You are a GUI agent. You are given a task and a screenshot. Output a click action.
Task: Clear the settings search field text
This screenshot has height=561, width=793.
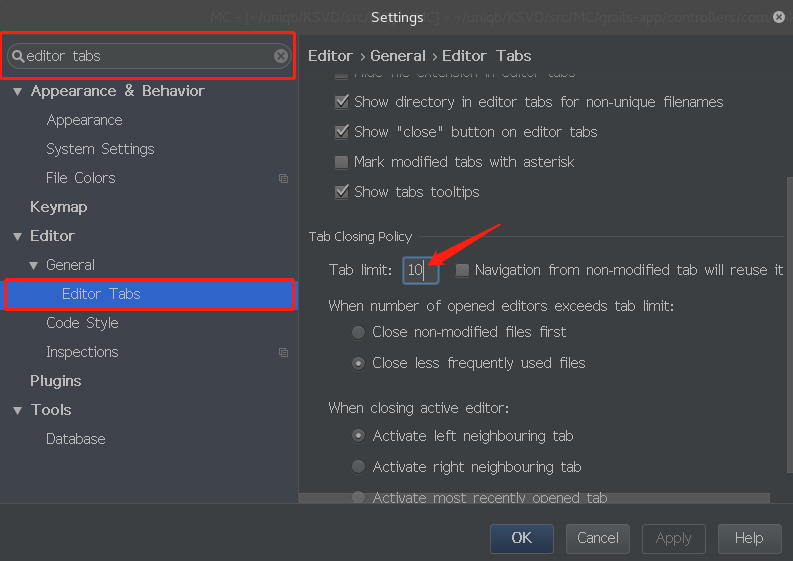pos(281,56)
